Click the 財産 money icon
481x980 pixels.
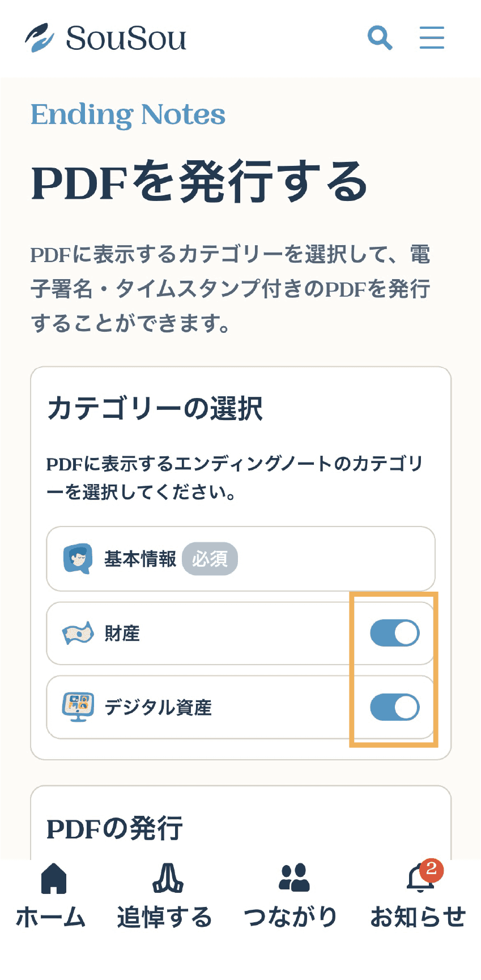pos(78,633)
